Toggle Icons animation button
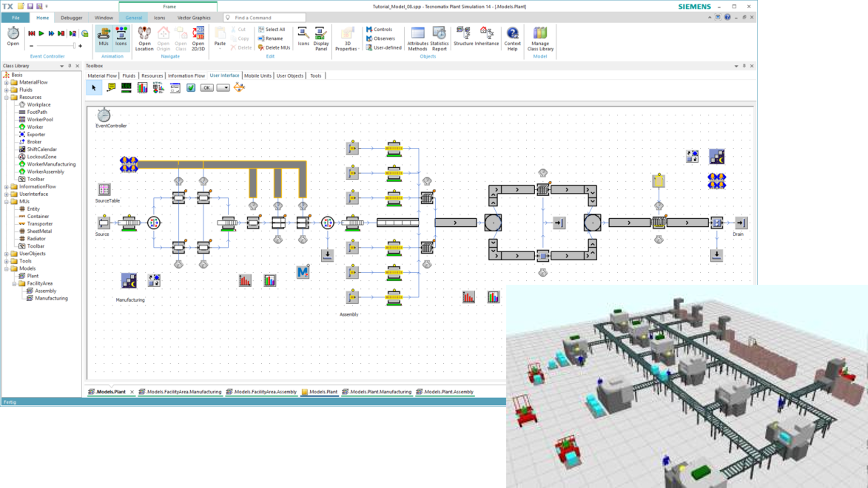Viewport: 868px width, 488px height. [x=121, y=37]
